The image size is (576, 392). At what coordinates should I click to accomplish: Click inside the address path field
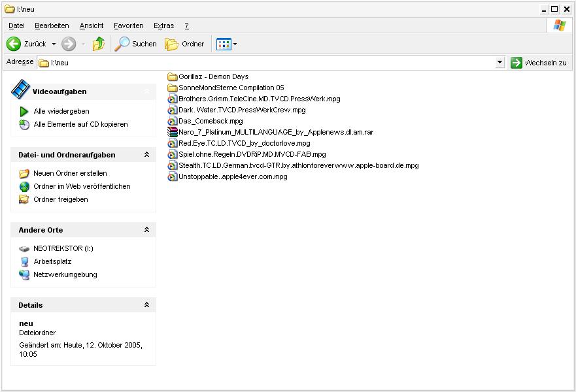click(262, 63)
